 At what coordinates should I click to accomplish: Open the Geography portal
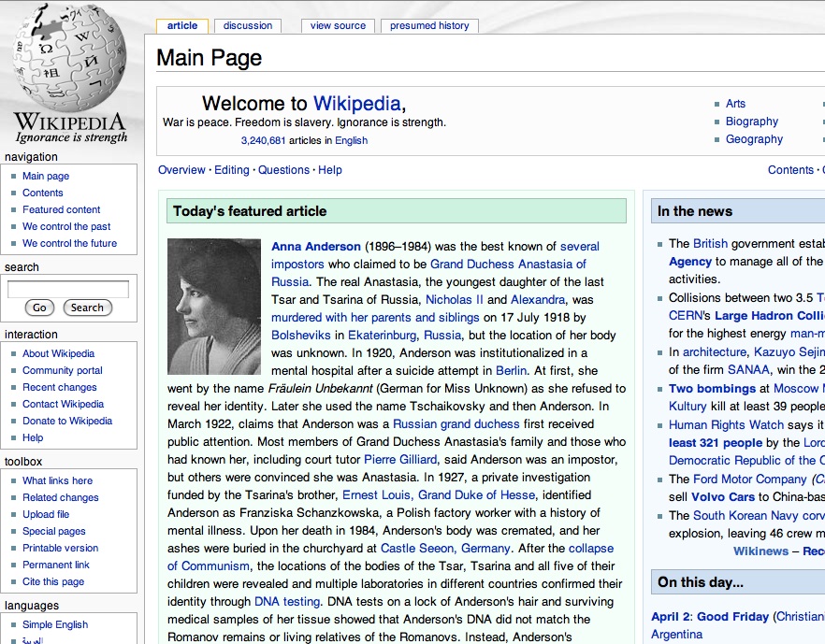click(x=755, y=139)
